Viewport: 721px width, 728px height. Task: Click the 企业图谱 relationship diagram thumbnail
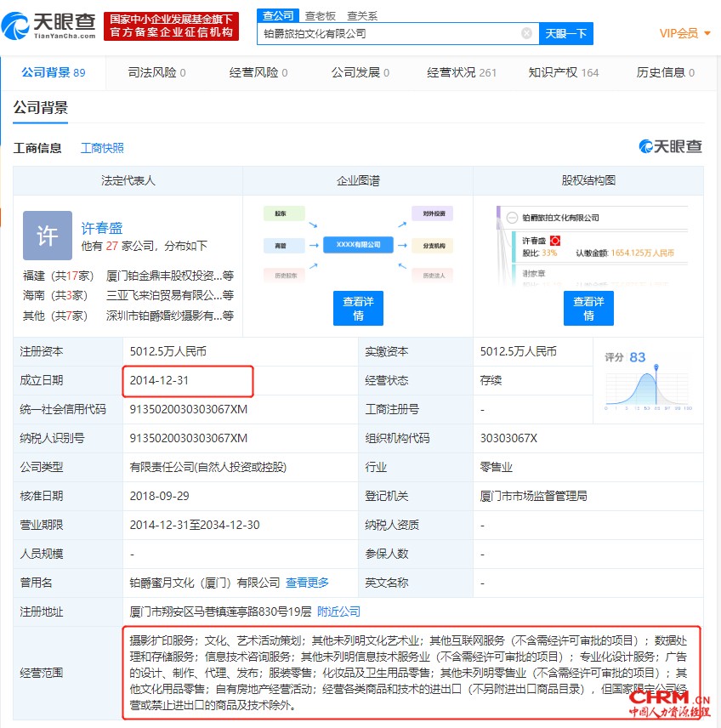[x=358, y=243]
